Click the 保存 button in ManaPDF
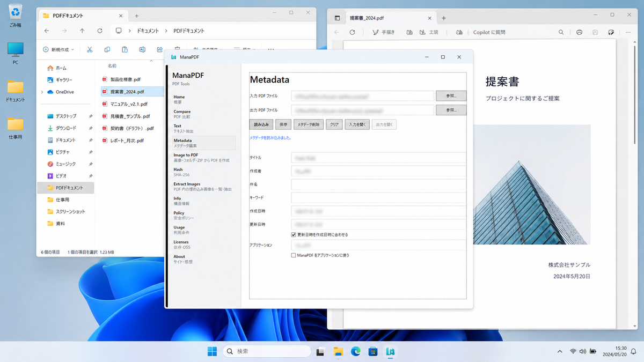The image size is (644, 362). 283,124
